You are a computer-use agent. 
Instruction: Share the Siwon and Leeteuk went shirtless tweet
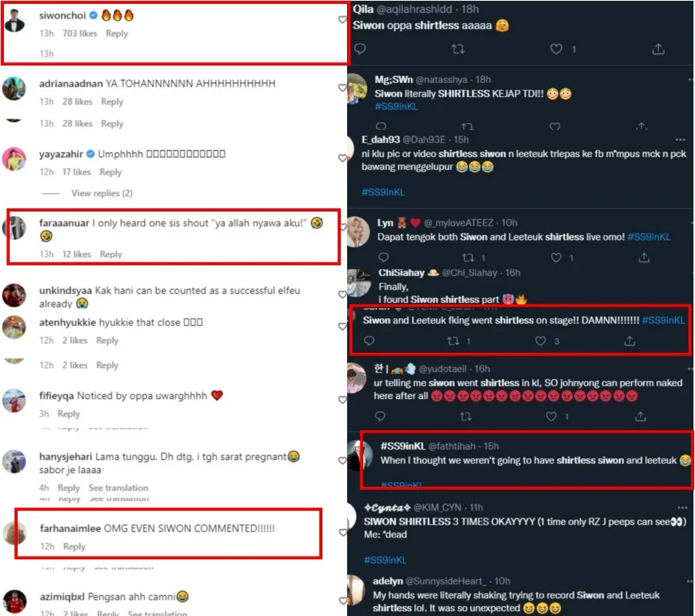pyautogui.click(x=630, y=341)
